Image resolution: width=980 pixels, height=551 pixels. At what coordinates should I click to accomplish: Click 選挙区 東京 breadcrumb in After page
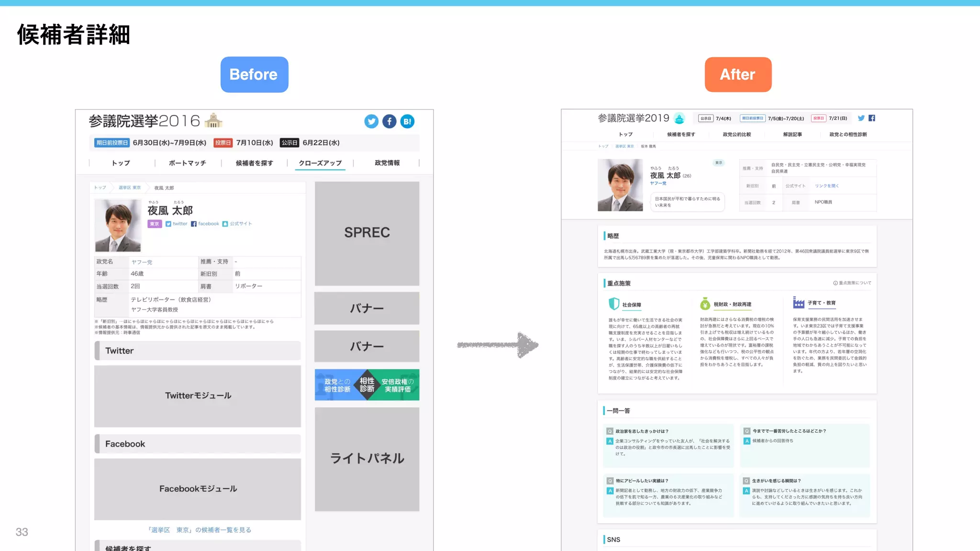coord(624,146)
